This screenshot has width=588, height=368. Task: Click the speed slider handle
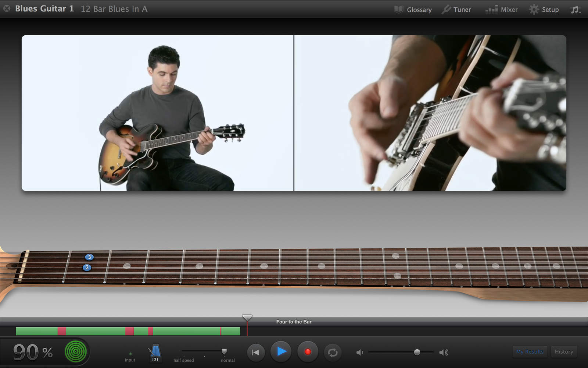click(224, 351)
